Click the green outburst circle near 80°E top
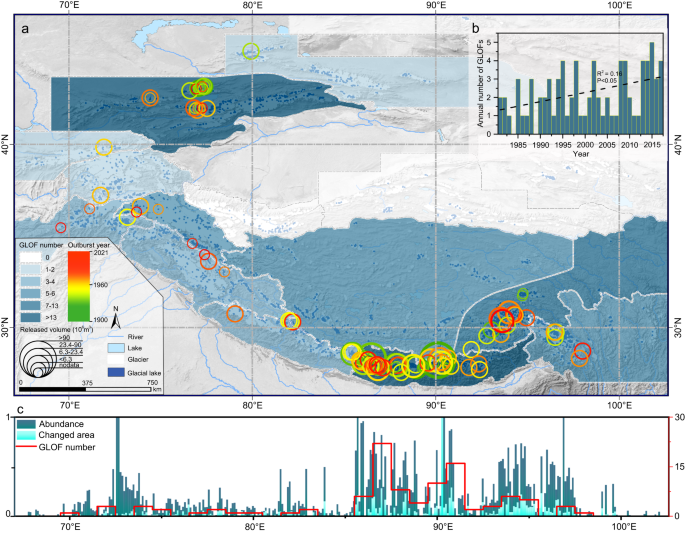This screenshot has height=533, width=685. [251, 51]
